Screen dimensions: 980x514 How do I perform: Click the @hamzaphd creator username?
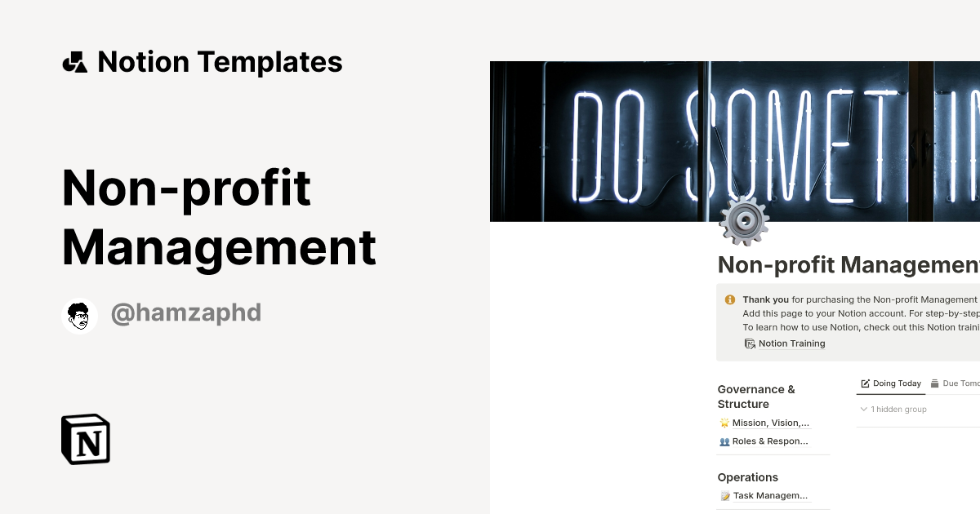[x=185, y=313]
